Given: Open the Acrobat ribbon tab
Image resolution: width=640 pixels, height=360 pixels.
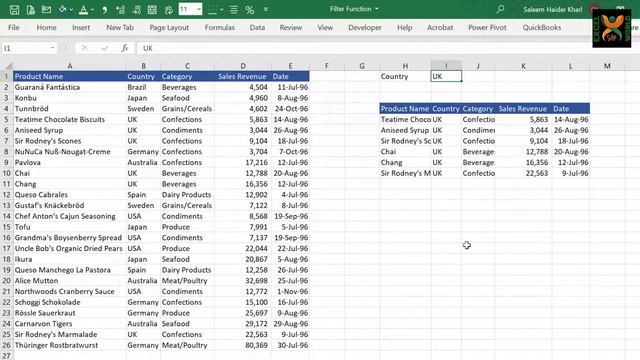Looking at the screenshot, I should click(440, 27).
